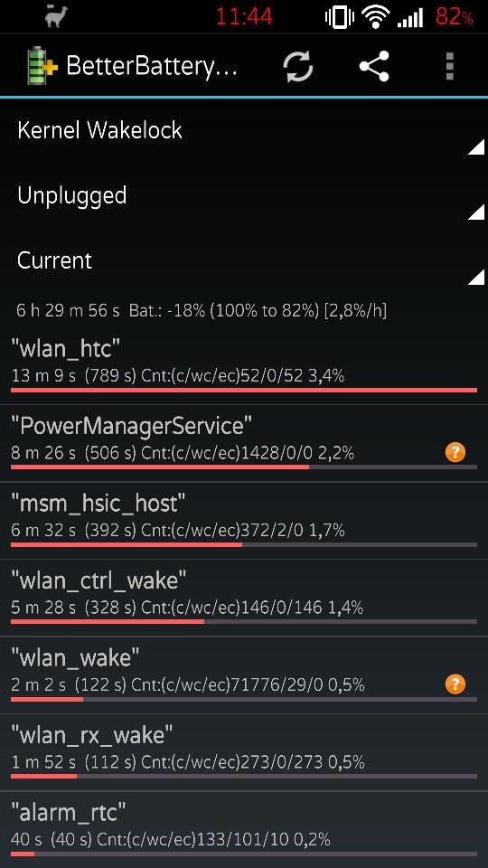488x868 pixels.
Task: Select the PowerManagerService wakelock entry
Action: (244, 443)
